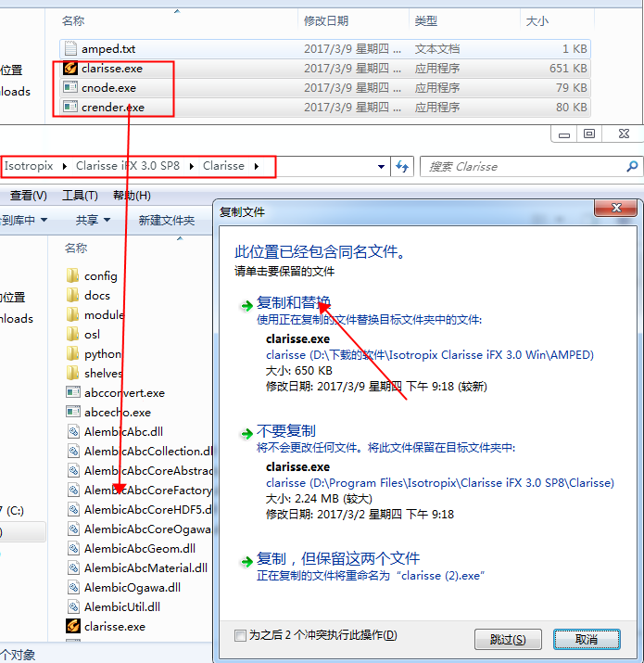Open the 工具(T) menu
Viewport: 644px width, 663px height.
80,196
